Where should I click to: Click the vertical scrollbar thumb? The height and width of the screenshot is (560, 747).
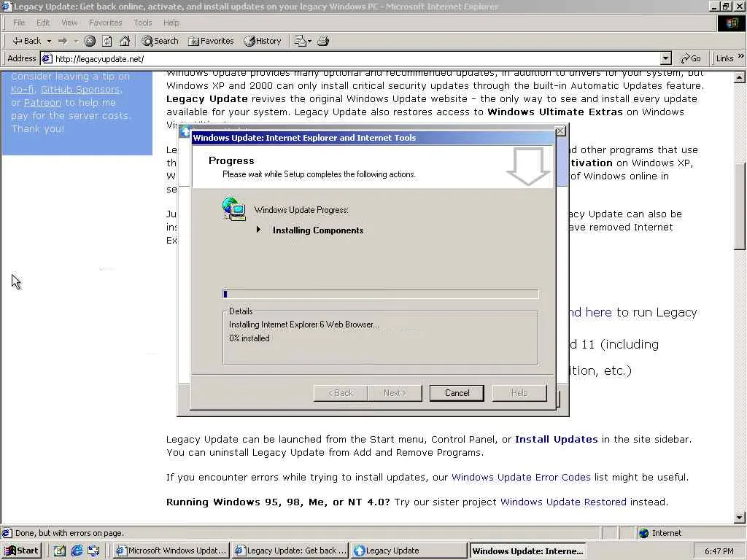(740, 206)
